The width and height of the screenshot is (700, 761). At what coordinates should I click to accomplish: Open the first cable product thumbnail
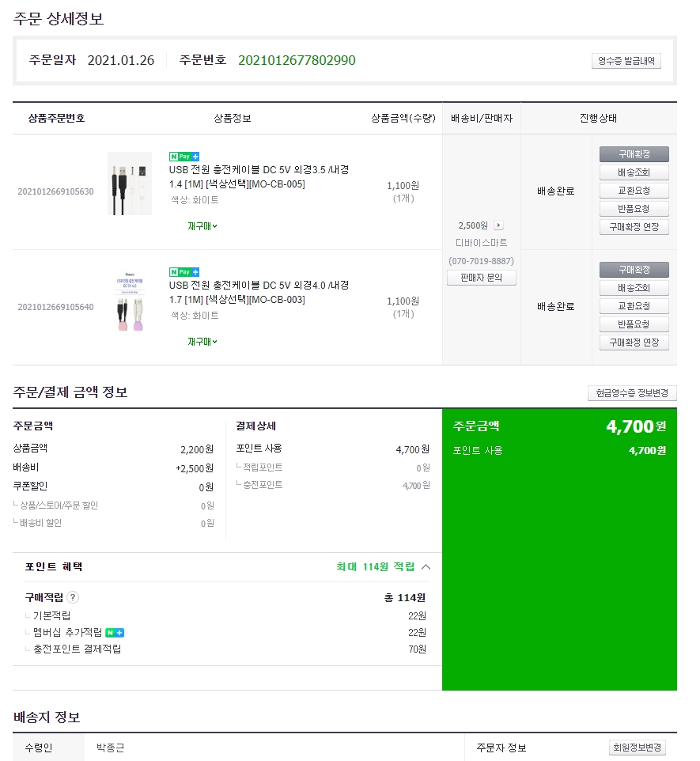[x=130, y=184]
